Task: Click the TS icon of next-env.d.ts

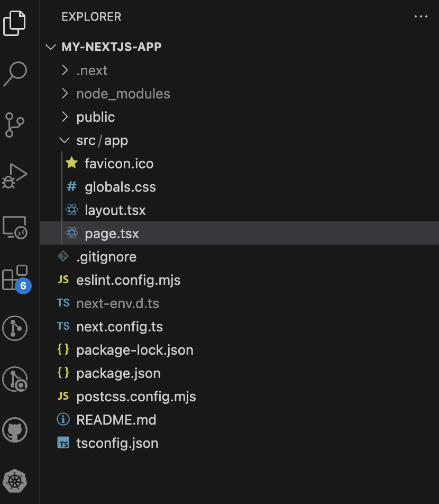Action: coord(63,303)
